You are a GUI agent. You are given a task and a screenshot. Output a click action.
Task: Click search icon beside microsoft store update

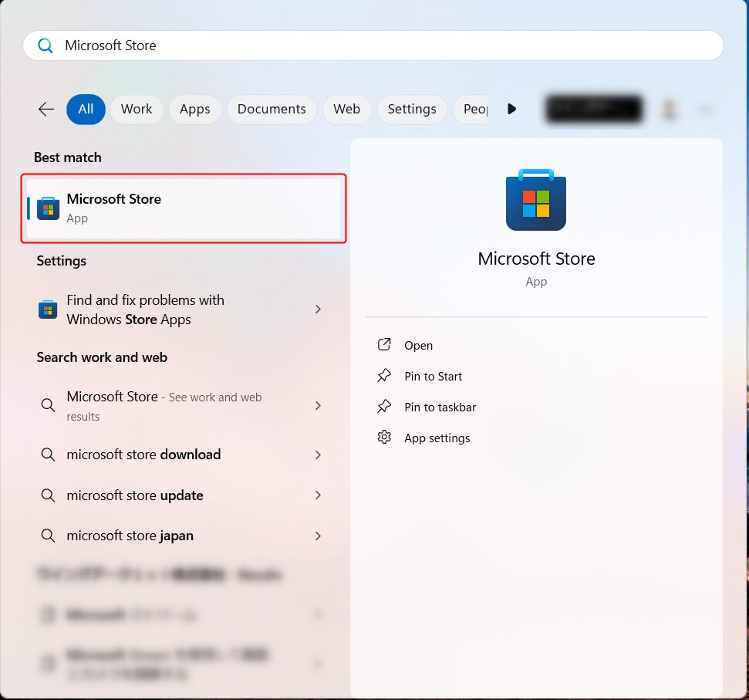coord(48,495)
